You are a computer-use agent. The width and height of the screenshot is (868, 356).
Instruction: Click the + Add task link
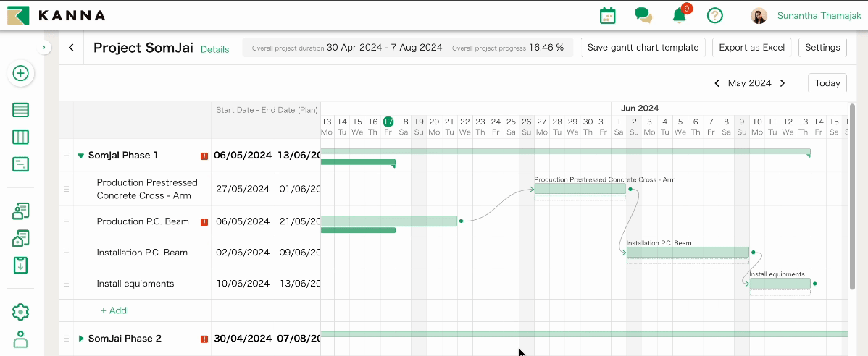click(x=113, y=310)
